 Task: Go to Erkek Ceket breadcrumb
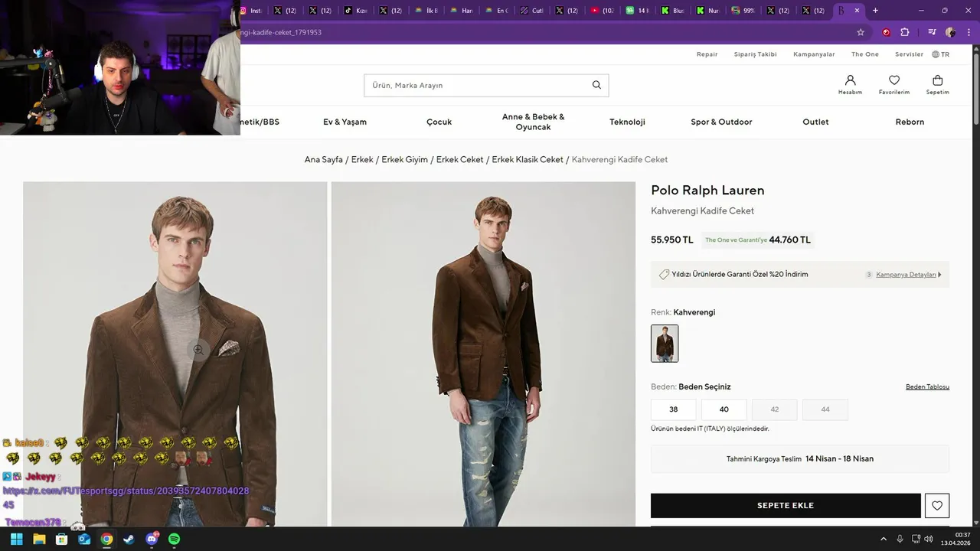(x=460, y=160)
